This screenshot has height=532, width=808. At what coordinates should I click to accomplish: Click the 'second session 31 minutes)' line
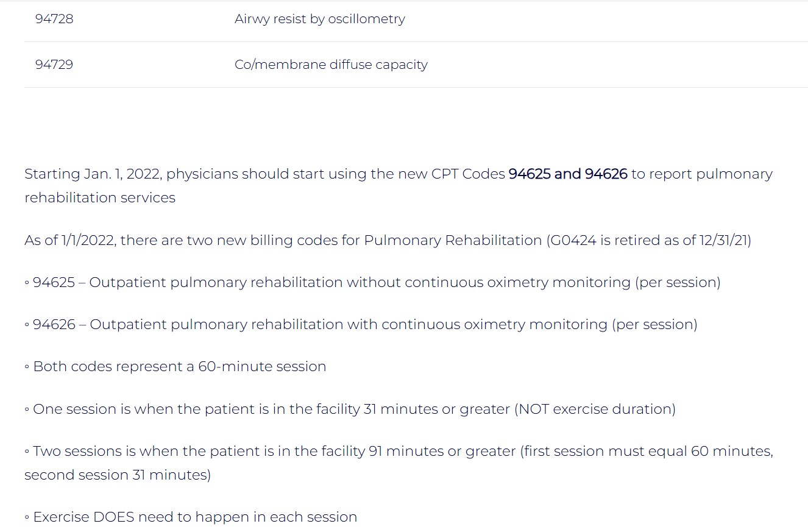coord(118,475)
